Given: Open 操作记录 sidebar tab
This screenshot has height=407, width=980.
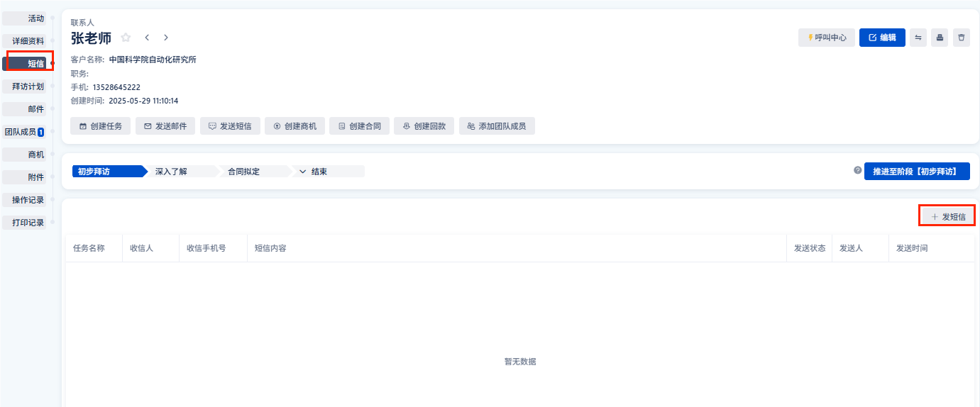Looking at the screenshot, I should click(x=24, y=200).
